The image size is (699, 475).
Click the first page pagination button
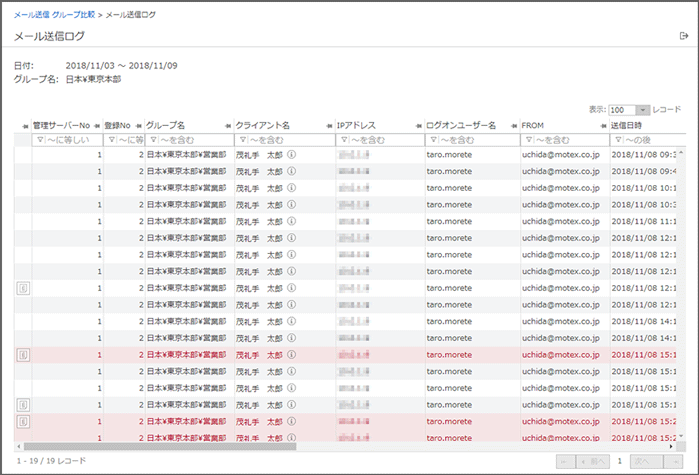[565, 462]
